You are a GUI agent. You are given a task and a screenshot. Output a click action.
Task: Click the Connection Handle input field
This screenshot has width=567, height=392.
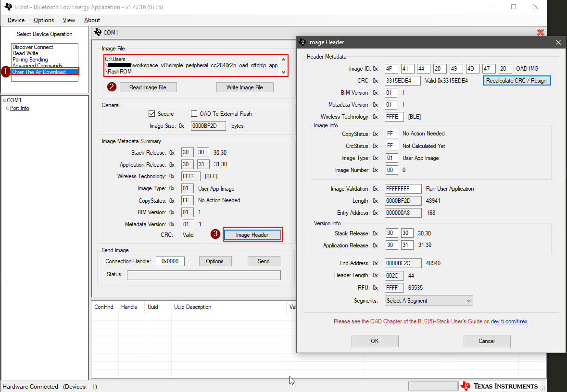170,261
